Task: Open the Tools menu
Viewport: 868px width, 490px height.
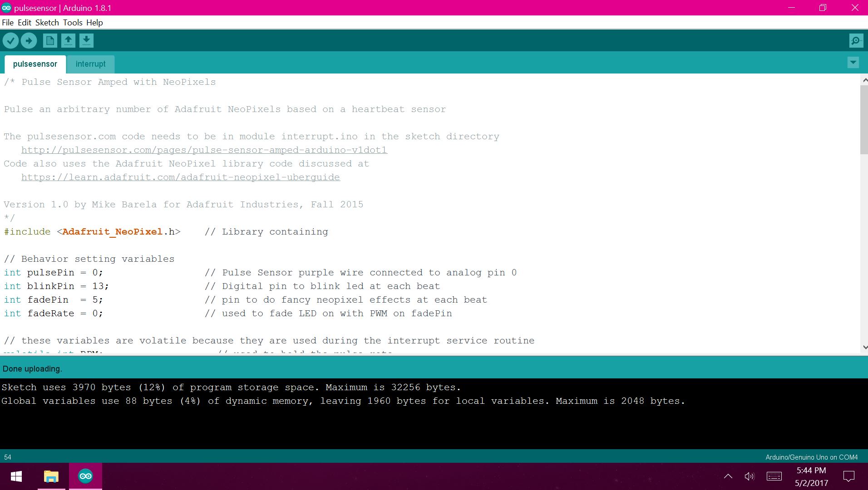Action: coord(73,23)
